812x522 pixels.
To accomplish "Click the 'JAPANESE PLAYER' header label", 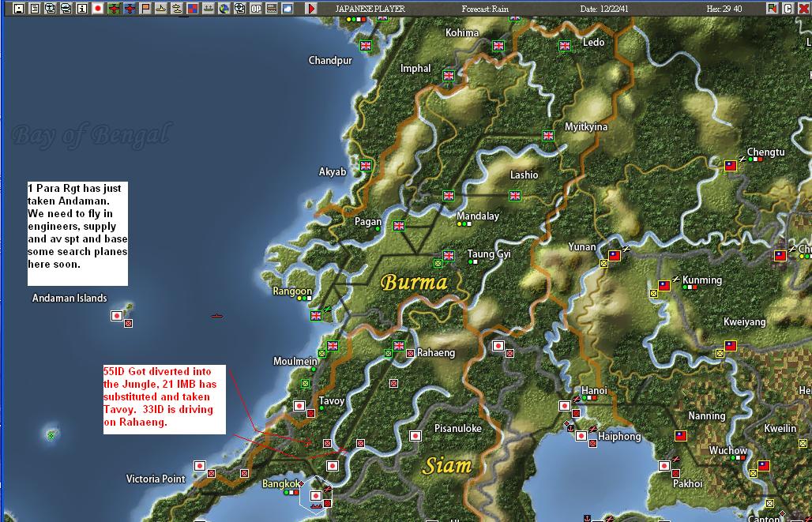I will [x=370, y=9].
